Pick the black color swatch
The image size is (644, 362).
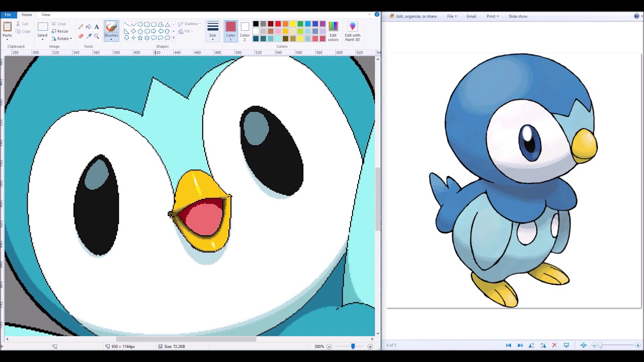(x=256, y=24)
